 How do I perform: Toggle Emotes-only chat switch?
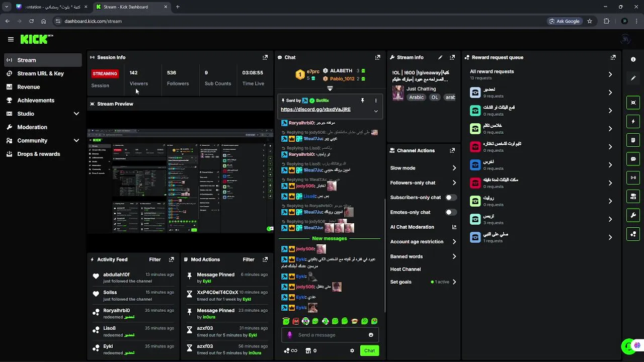[x=451, y=212]
